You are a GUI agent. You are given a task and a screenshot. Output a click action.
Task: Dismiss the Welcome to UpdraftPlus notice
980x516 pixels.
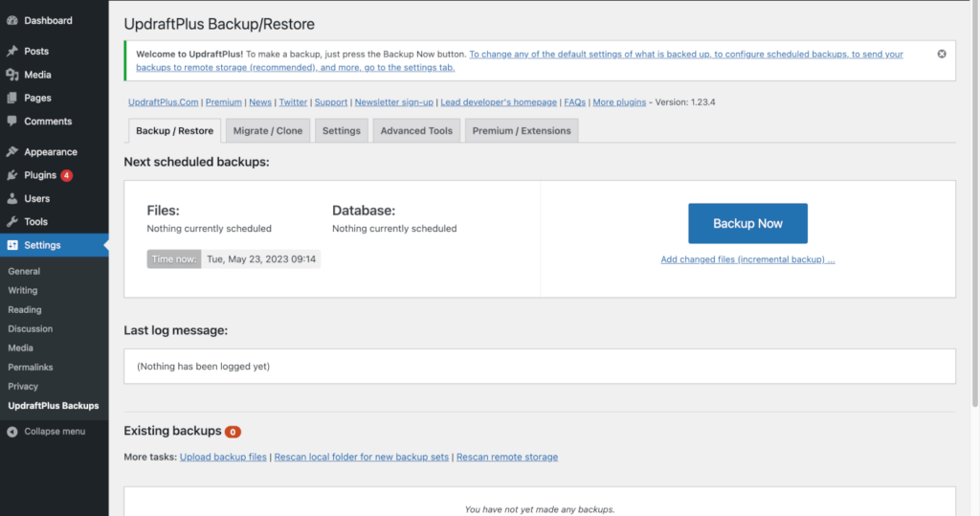[x=942, y=55]
